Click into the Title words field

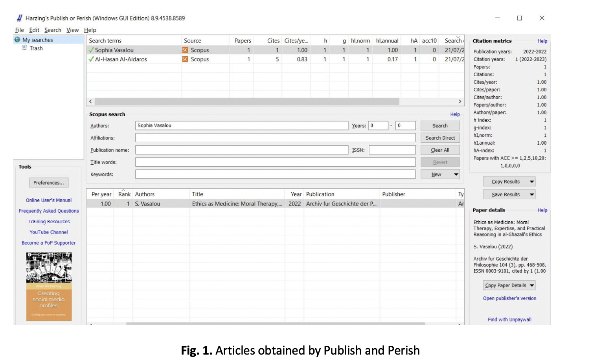click(x=275, y=162)
